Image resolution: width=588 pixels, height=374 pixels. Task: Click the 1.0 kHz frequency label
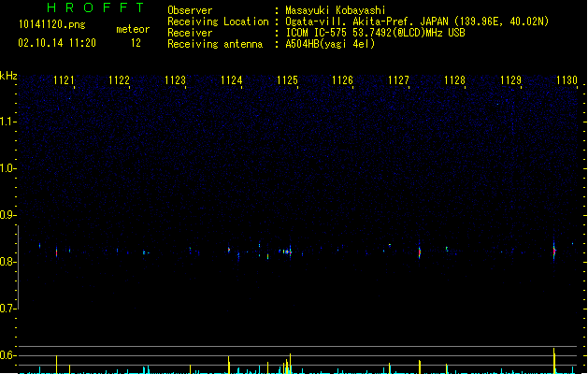[x=7, y=168]
